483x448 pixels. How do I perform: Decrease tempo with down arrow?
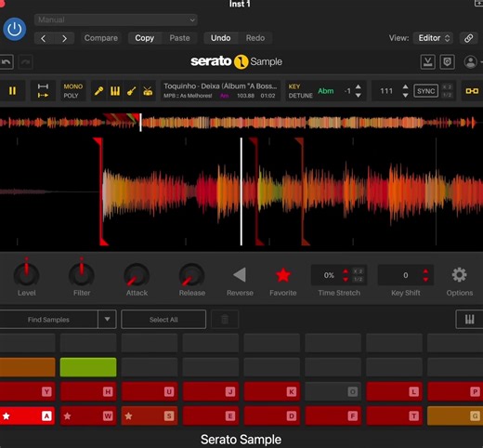coord(405,95)
